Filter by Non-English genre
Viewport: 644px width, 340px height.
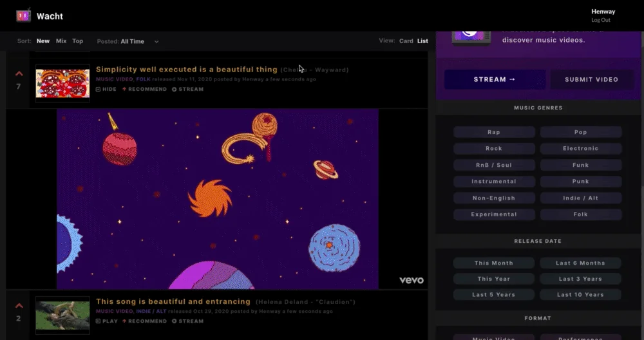pyautogui.click(x=494, y=198)
